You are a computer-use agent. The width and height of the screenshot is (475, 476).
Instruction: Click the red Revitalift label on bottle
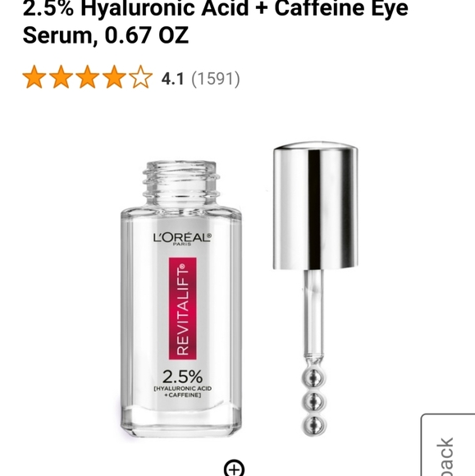tap(182, 309)
